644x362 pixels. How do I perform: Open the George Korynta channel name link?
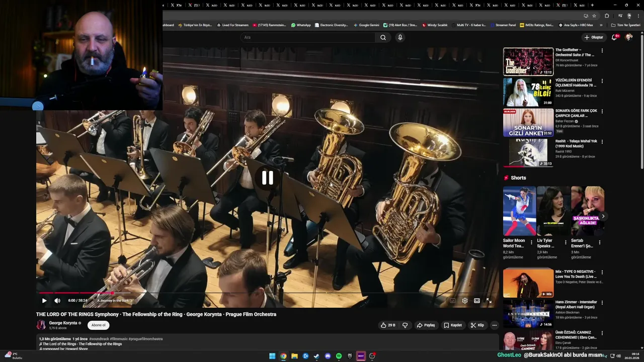tap(63, 323)
